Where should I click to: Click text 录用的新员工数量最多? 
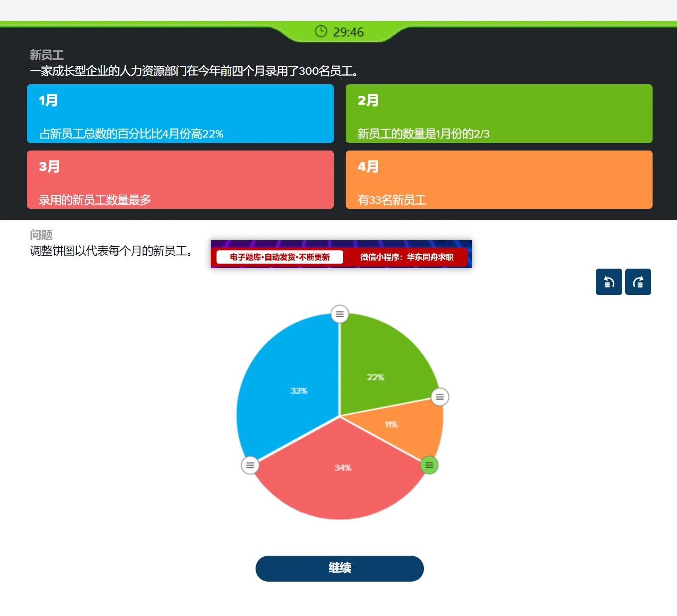click(x=95, y=200)
